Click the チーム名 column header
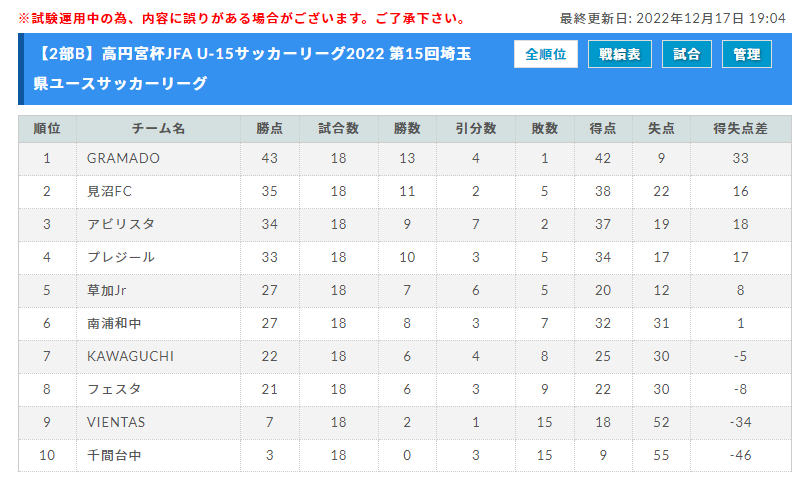 click(158, 129)
